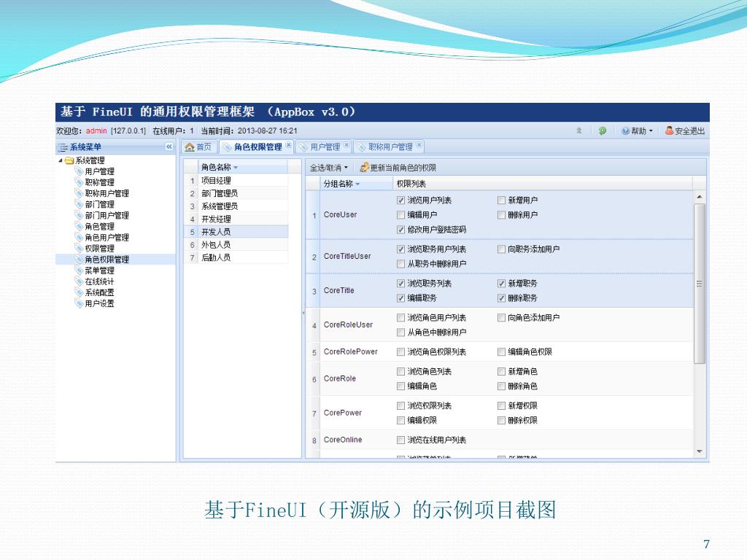747x560 pixels.
Task: Select the 外包人员 role row
Action: [x=236, y=245]
